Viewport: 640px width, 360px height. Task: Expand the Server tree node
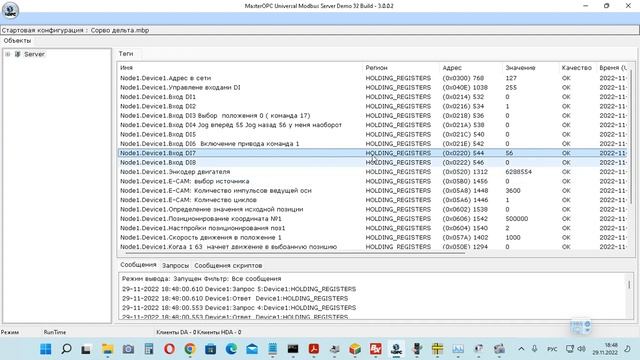(x=7, y=54)
